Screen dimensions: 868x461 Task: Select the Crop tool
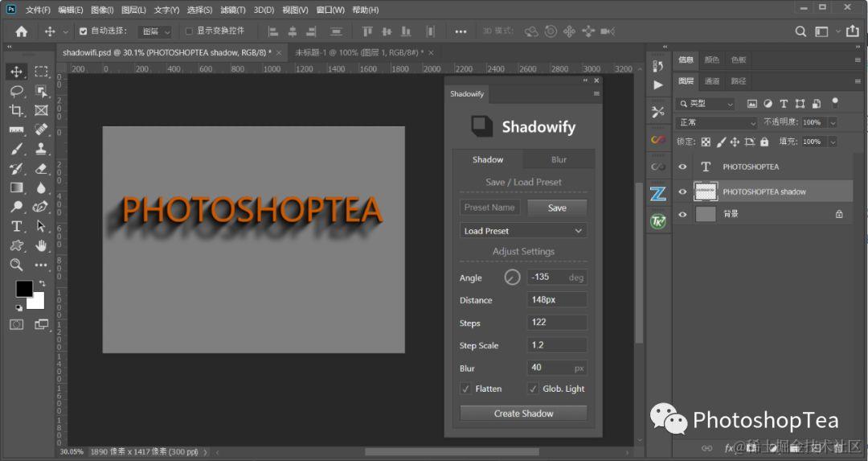pyautogui.click(x=17, y=110)
